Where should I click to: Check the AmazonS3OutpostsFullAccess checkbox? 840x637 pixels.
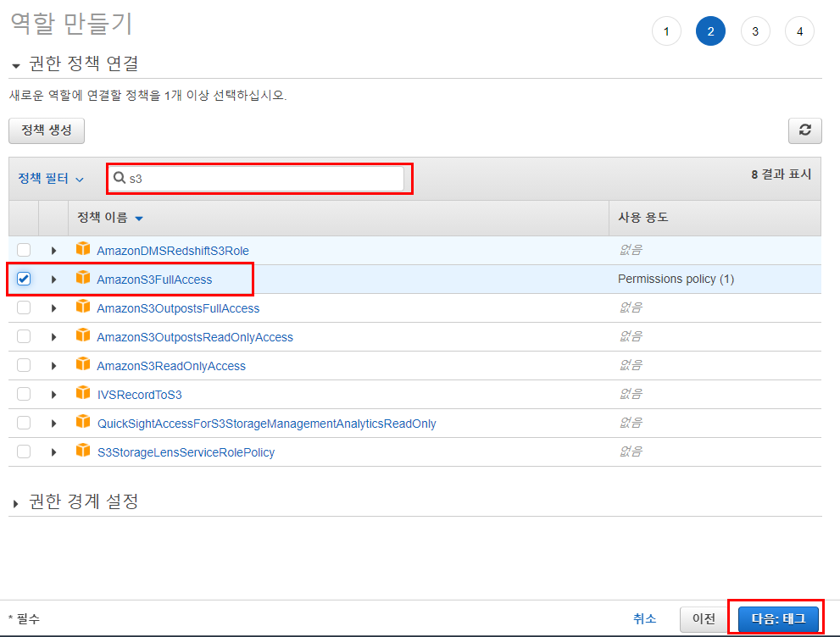tap(24, 307)
